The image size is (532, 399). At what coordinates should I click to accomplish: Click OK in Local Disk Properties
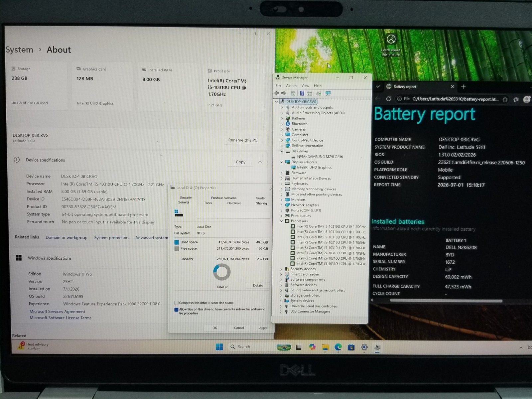click(214, 328)
